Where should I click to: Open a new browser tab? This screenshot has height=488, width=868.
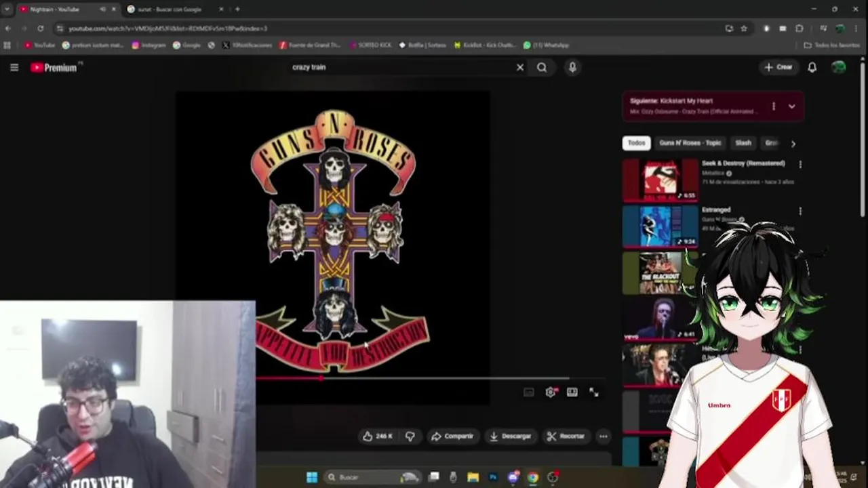[237, 9]
